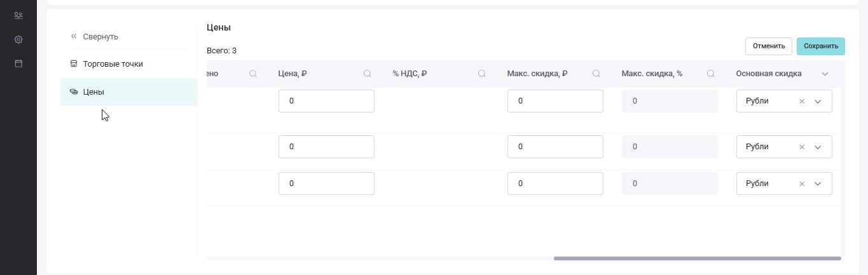Screen dimensions: 868x275
Task: Click the Отменить button
Action: [769, 46]
